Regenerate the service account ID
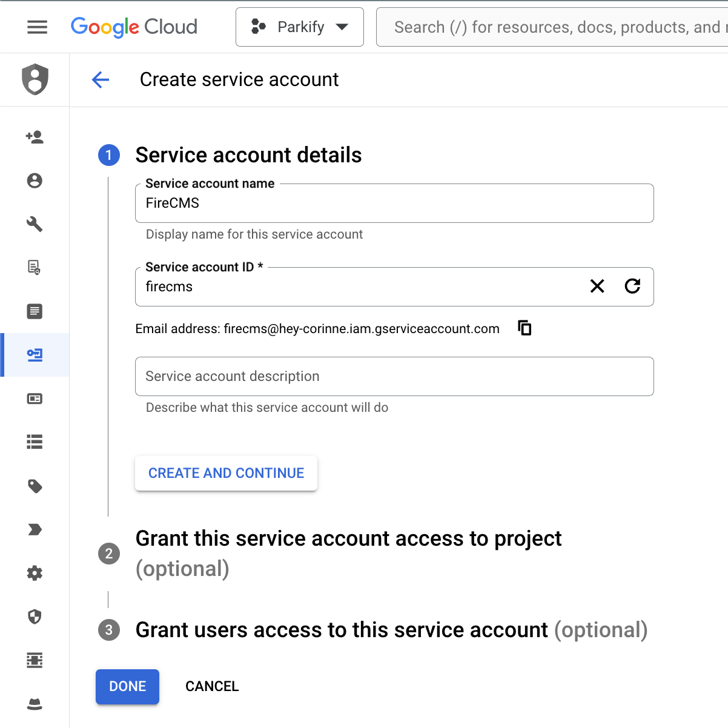 [633, 286]
